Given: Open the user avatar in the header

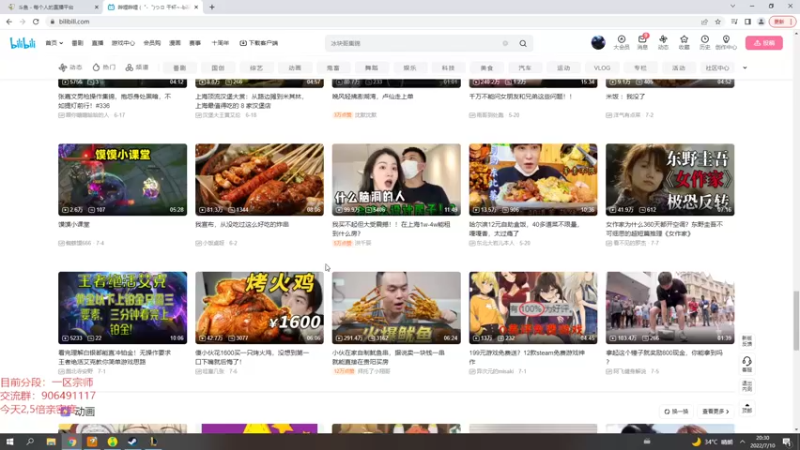Looking at the screenshot, I should (598, 42).
